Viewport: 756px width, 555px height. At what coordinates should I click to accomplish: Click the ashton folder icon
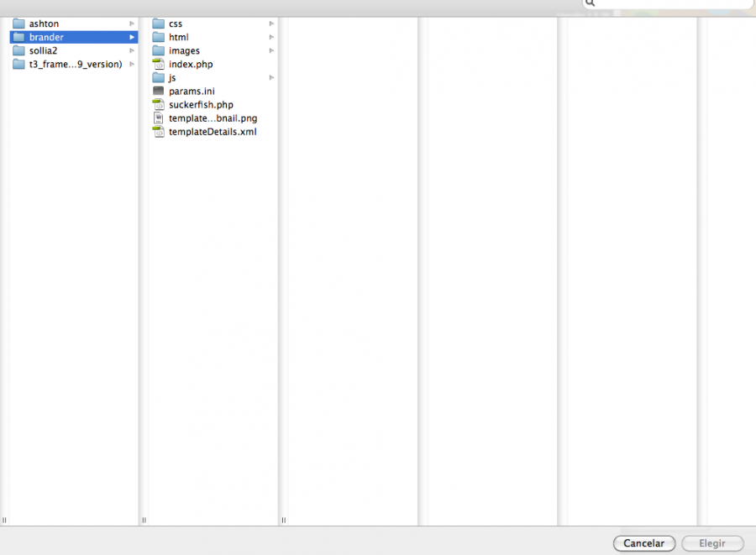tap(18, 24)
